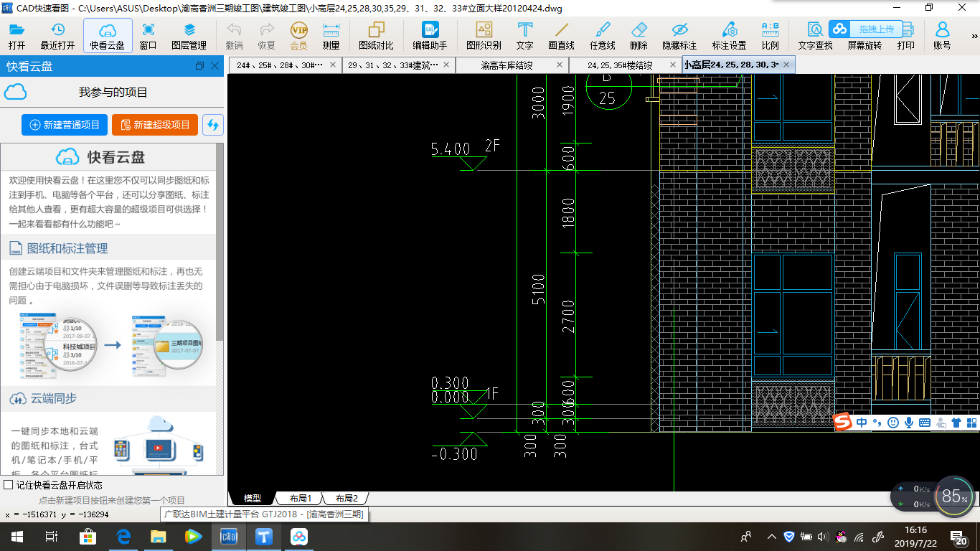This screenshot has width=980, height=551.
Task: Switch to the 24,25,35#楼结竣 tab
Action: (x=620, y=65)
